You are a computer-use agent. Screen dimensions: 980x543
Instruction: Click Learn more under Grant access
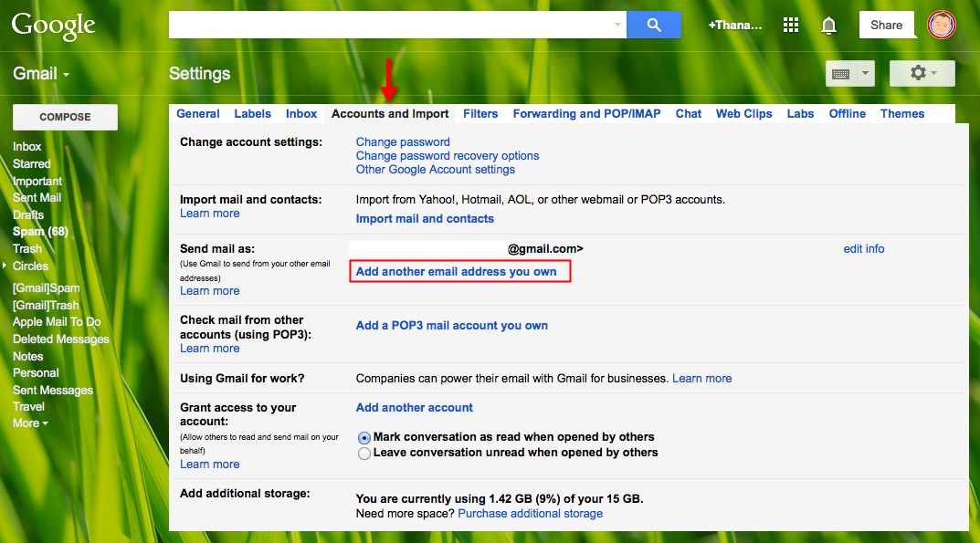(210, 465)
